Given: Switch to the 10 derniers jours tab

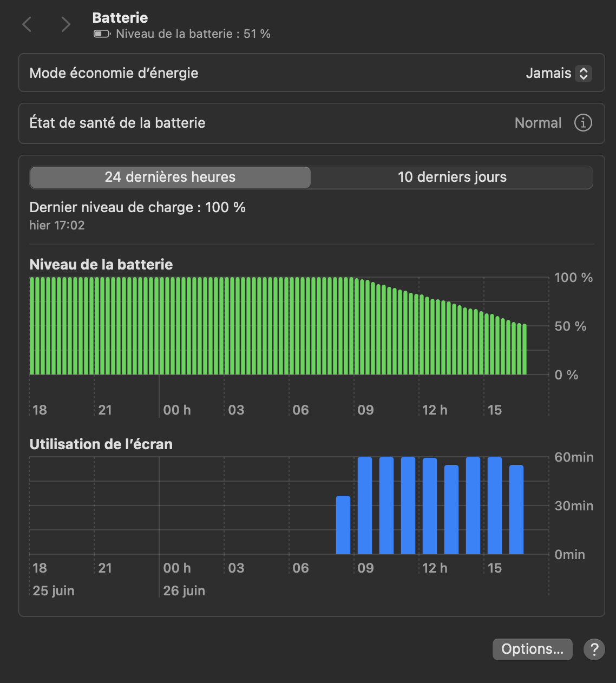Looking at the screenshot, I should click(x=452, y=177).
